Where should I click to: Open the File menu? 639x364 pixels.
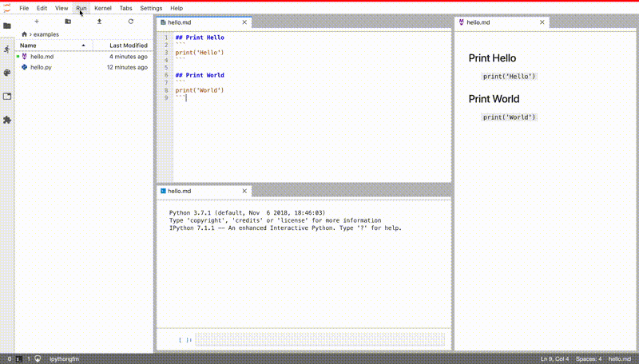click(24, 8)
